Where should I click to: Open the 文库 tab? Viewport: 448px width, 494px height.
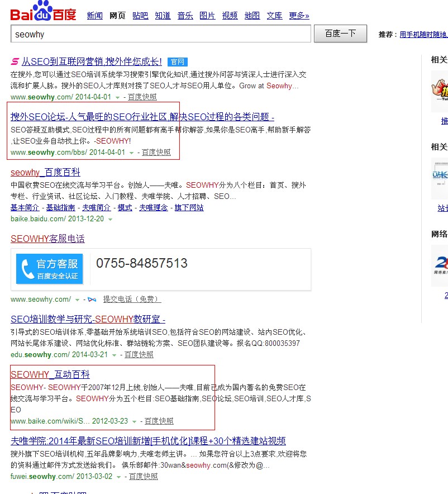coord(274,16)
